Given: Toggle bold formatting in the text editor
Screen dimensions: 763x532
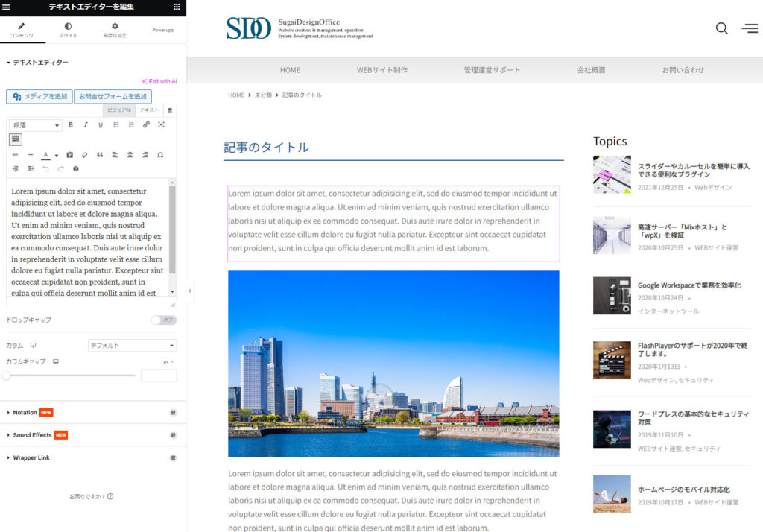Looking at the screenshot, I should [71, 125].
